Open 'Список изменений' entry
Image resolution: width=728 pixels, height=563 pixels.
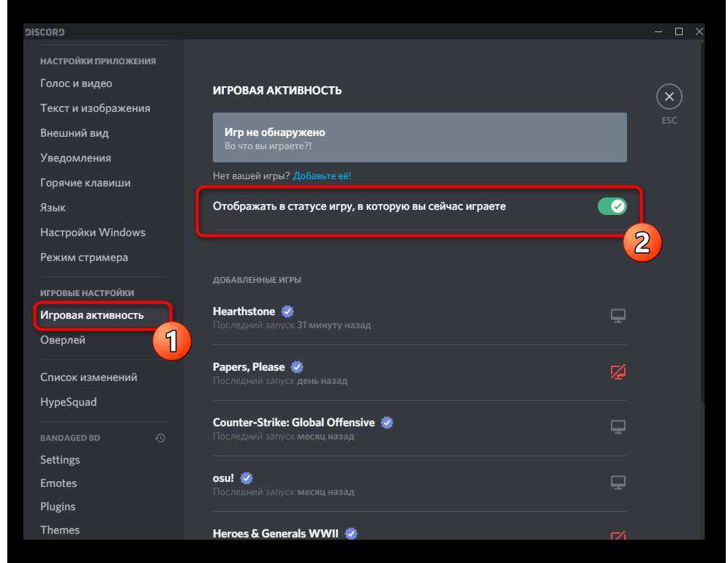[x=89, y=377]
